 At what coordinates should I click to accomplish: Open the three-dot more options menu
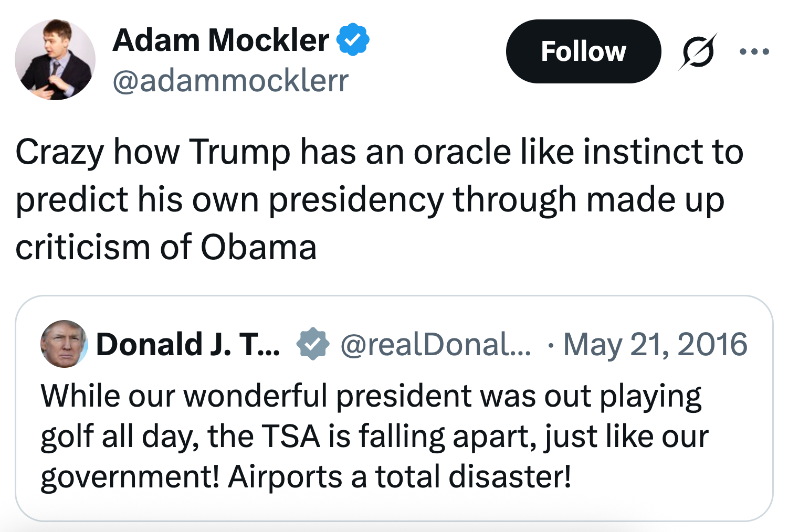754,51
